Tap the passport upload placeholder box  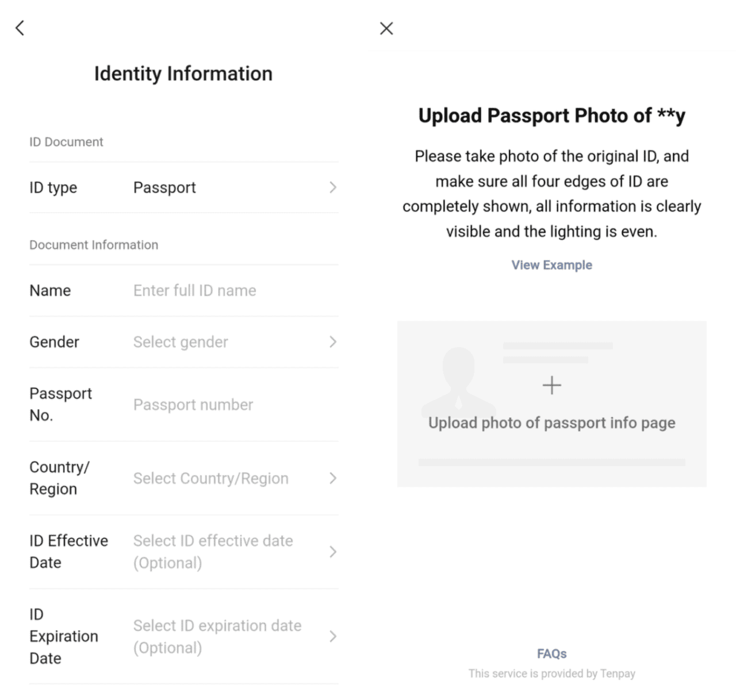click(551, 402)
